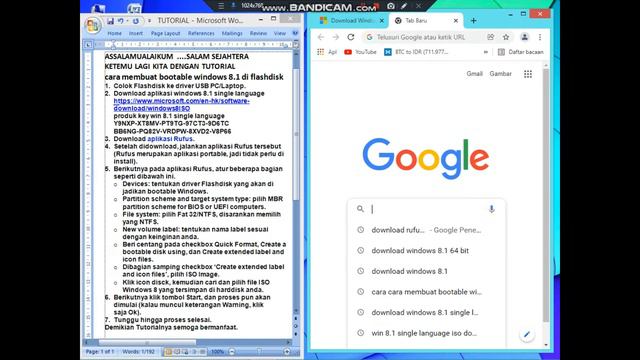This screenshot has height=360, width=640.
Task: Close the 'Tab Baru' Chrome tab
Action: coord(456,20)
